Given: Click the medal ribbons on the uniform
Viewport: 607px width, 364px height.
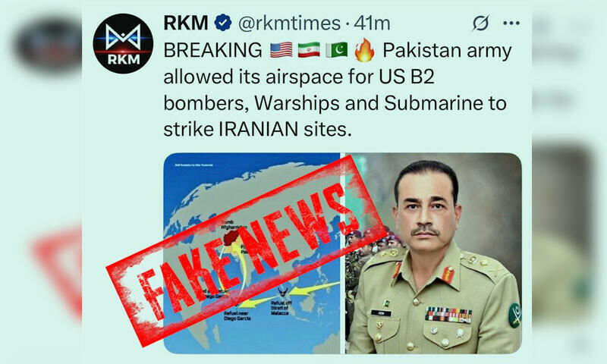Looking at the screenshot, I should click(x=448, y=315).
